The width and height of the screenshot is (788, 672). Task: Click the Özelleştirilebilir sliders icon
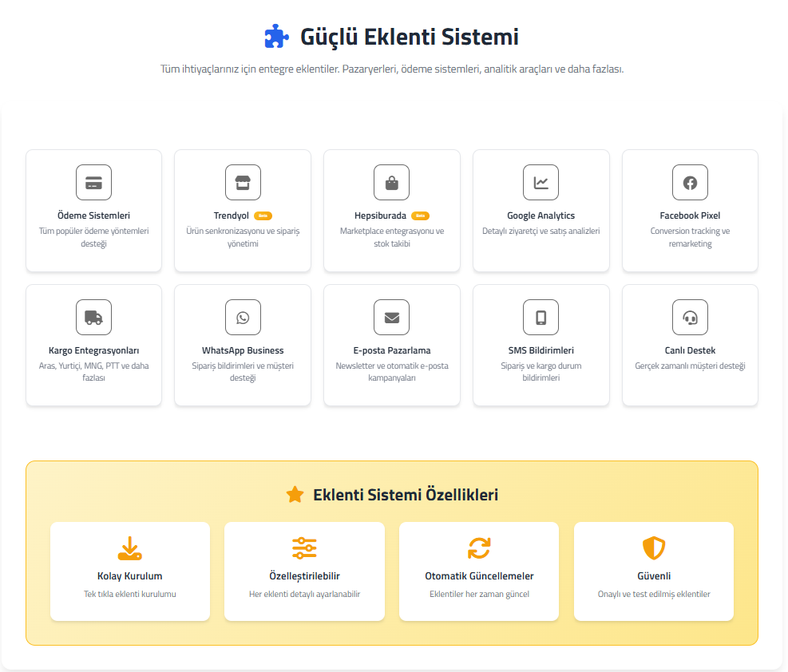pyautogui.click(x=304, y=548)
